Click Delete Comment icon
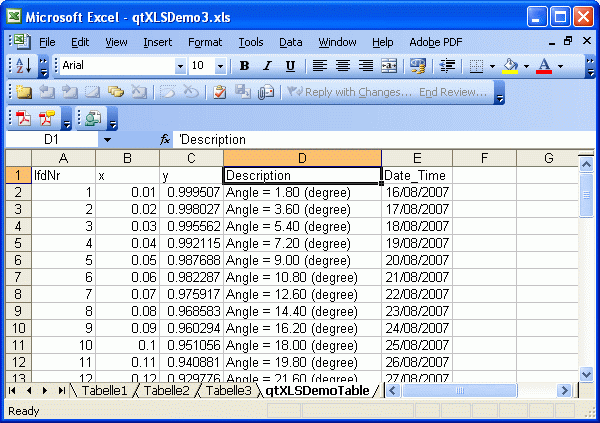 pos(139,92)
